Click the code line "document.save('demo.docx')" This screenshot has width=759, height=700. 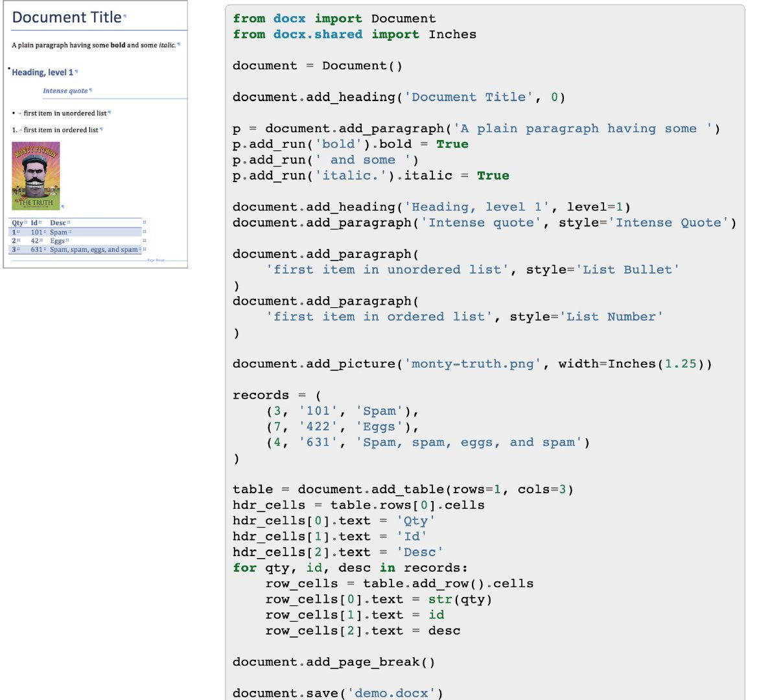coord(338,694)
